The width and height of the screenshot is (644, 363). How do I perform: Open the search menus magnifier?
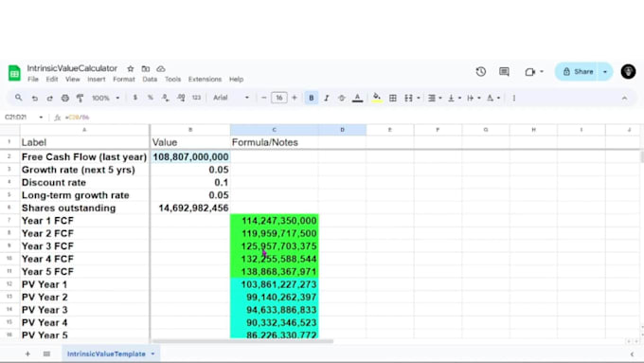[19, 98]
